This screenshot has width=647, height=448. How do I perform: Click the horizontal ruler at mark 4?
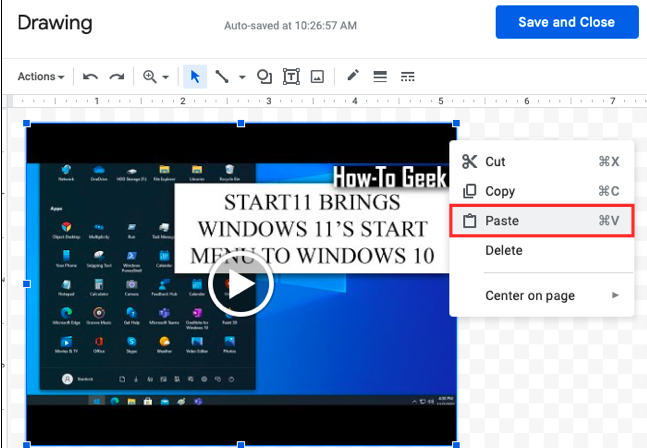pyautogui.click(x=354, y=101)
